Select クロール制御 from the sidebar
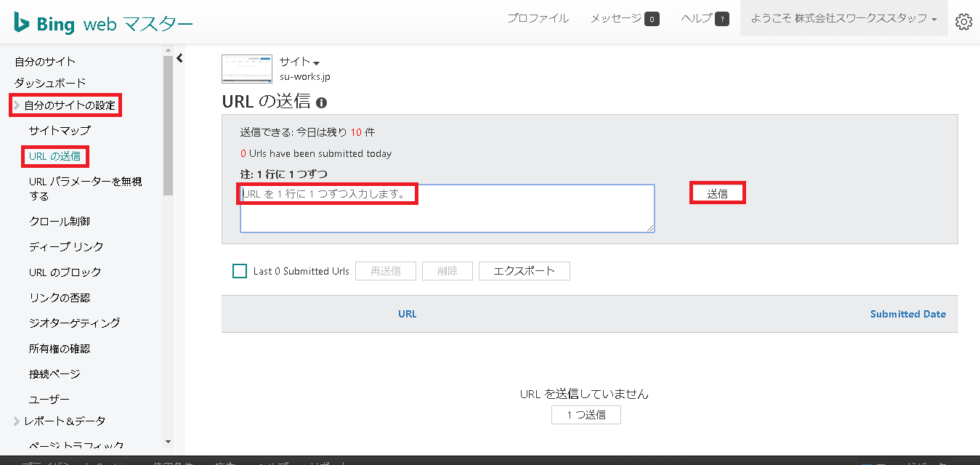This screenshot has height=465, width=980. click(60, 222)
